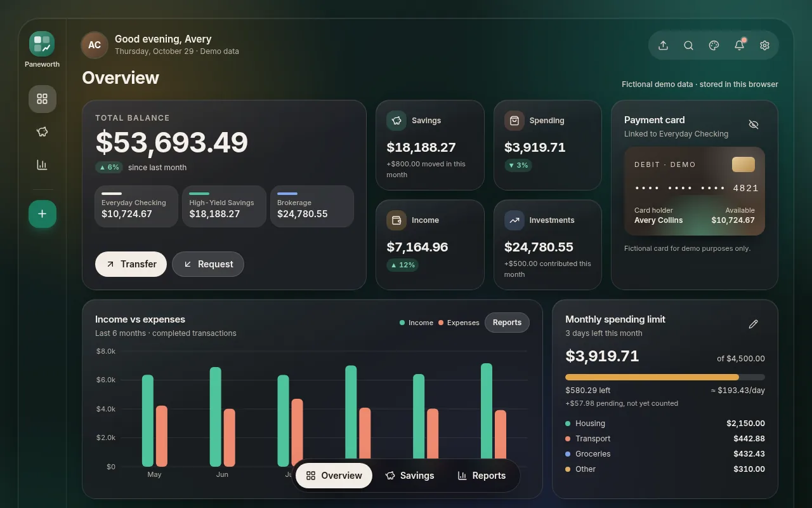
Task: Edit monthly spending limit with pencil icon
Action: point(754,324)
